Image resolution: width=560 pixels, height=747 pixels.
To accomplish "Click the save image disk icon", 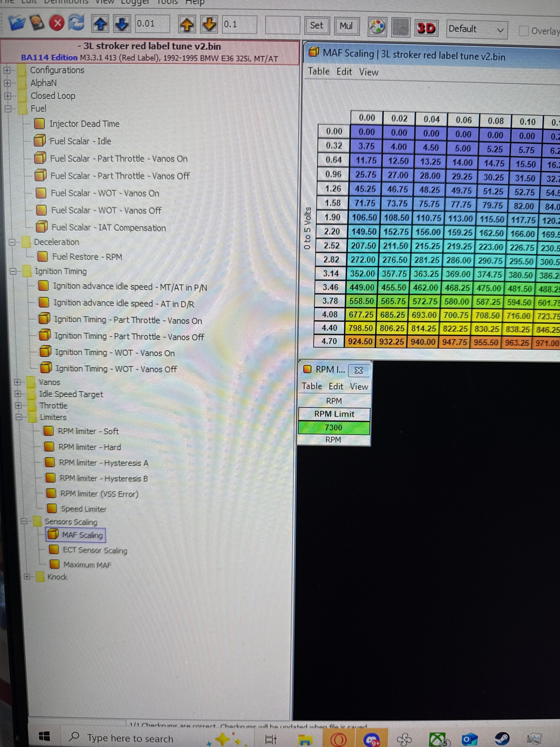I will point(38,23).
